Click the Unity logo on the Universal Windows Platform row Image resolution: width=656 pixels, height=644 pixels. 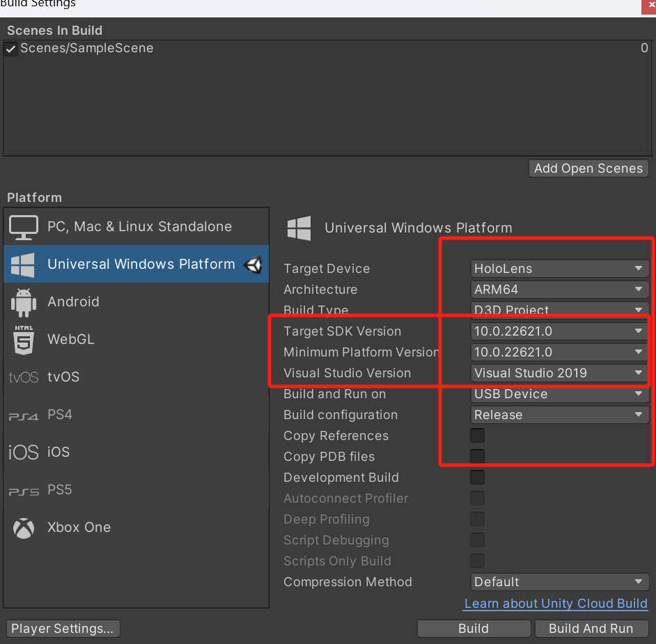tap(253, 265)
